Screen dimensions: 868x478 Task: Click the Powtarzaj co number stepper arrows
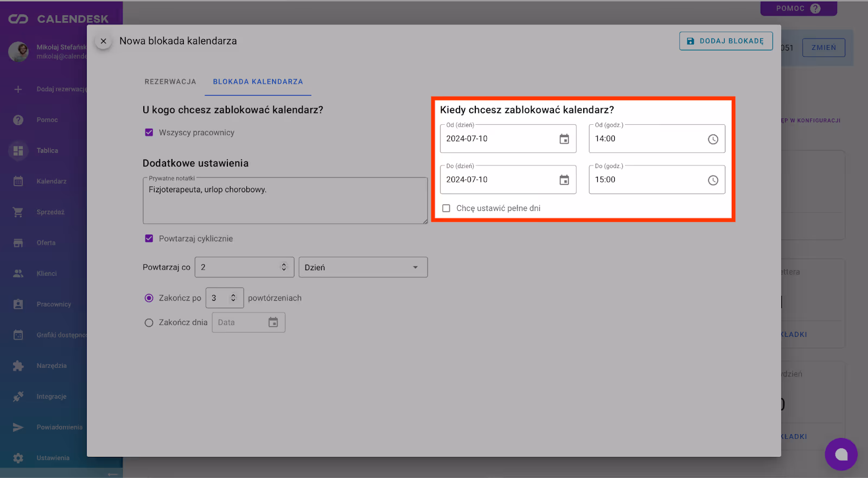(x=284, y=267)
